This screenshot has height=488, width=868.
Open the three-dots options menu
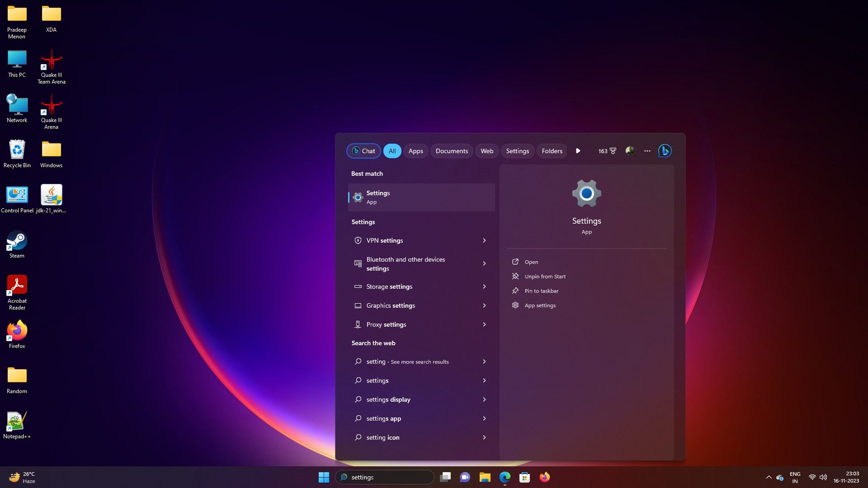(647, 151)
